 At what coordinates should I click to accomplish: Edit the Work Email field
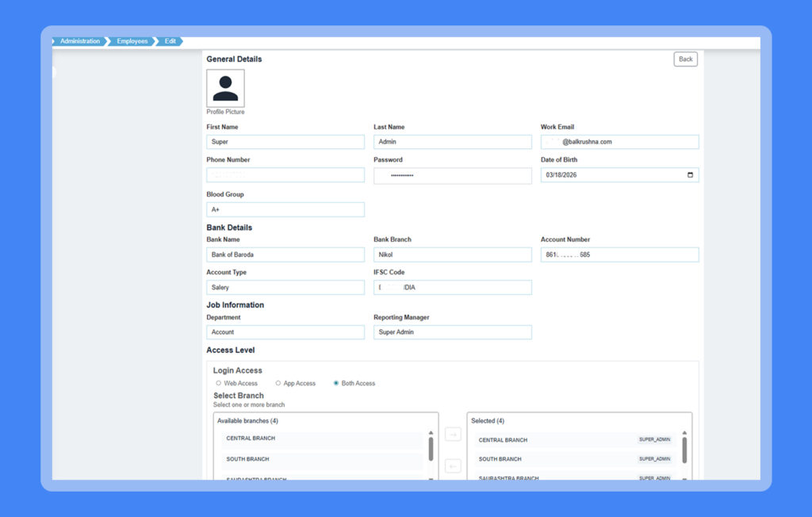620,142
